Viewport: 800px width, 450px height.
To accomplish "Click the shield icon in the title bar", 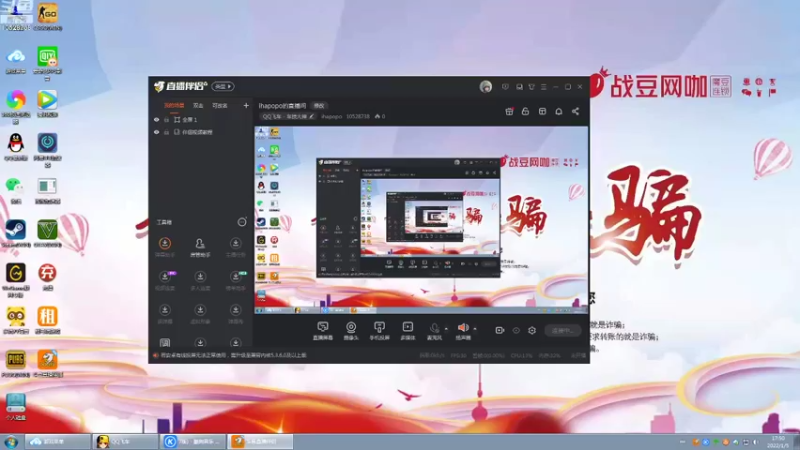I will [505, 87].
